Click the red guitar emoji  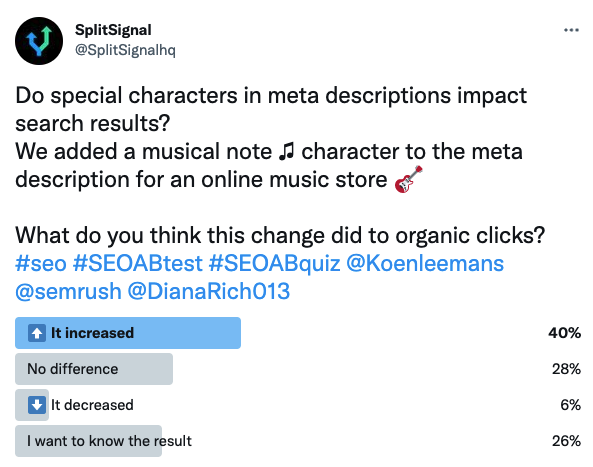point(408,179)
